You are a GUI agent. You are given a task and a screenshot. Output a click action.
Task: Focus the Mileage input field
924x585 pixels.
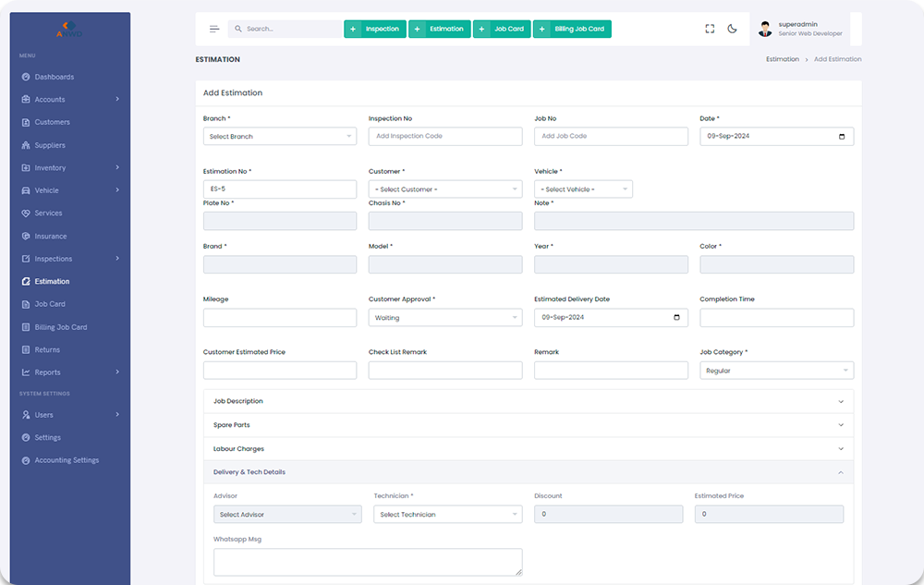click(280, 318)
